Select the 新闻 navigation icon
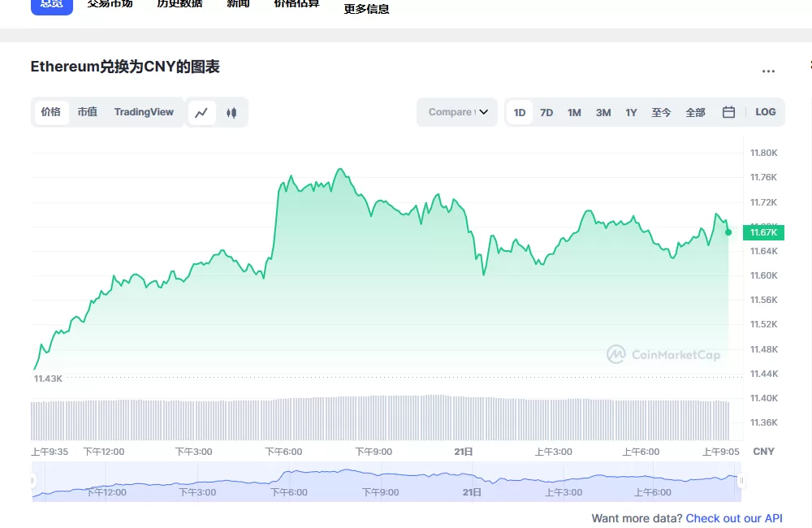The image size is (812, 528). (237, 4)
